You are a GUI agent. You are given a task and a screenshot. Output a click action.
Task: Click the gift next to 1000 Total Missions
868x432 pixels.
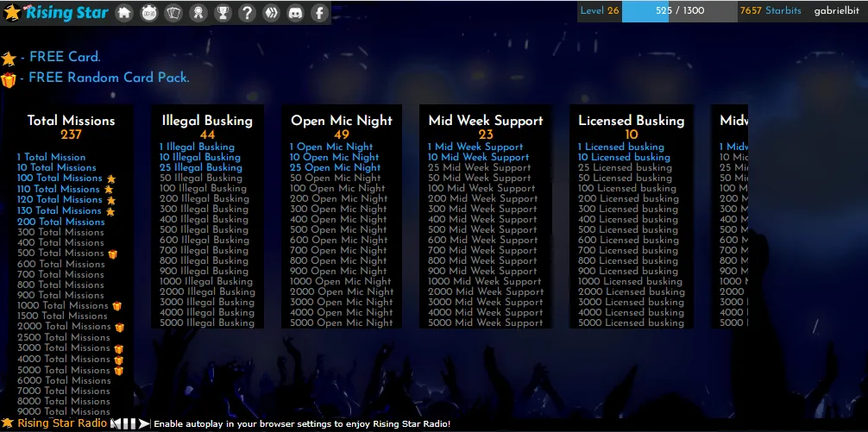116,306
